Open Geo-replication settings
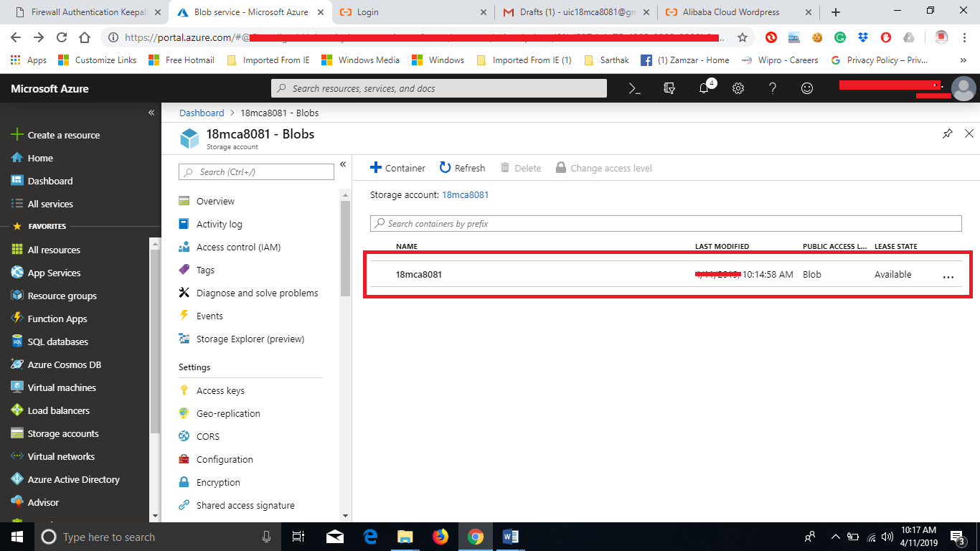Screen dimensions: 980x551 click(219, 413)
